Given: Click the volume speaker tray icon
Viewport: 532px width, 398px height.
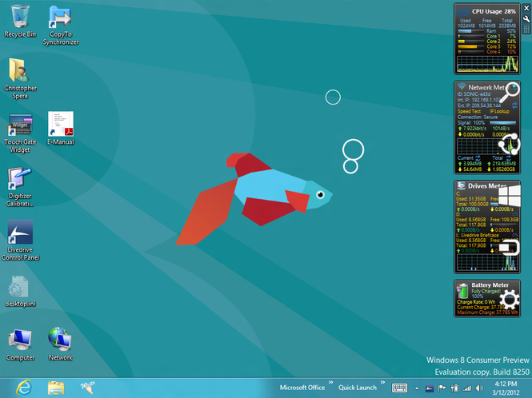Looking at the screenshot, I should [x=479, y=388].
